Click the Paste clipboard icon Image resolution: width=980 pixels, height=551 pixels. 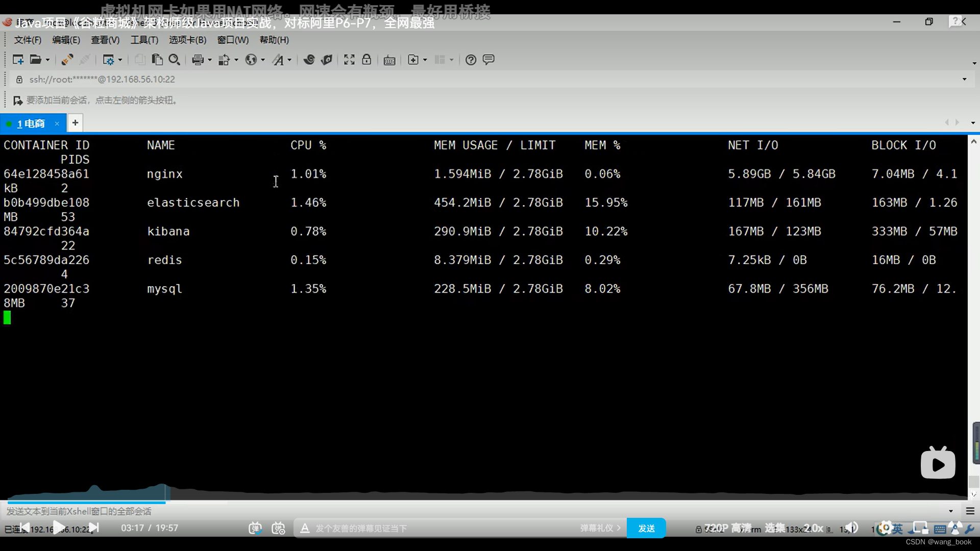tap(157, 60)
